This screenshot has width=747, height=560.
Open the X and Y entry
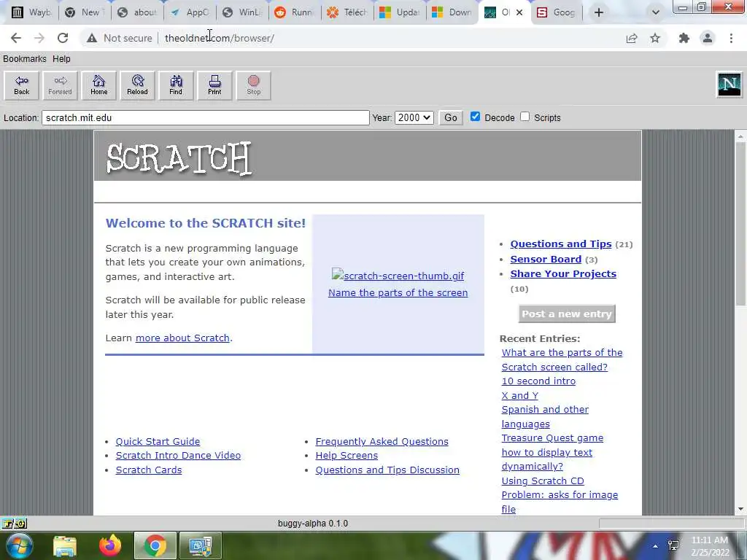[x=519, y=395]
